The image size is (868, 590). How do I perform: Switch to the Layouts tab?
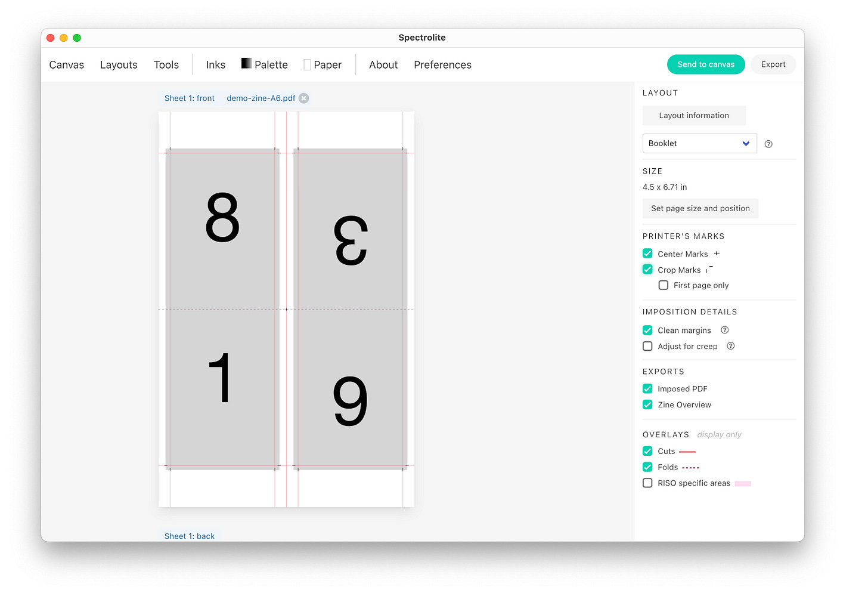(119, 64)
